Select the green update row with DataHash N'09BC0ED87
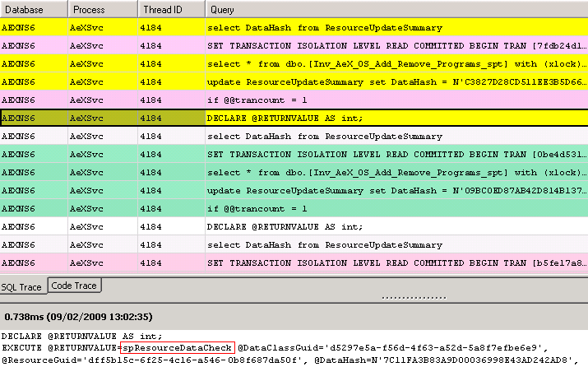Viewport: 588px width, 367px height. 395,190
